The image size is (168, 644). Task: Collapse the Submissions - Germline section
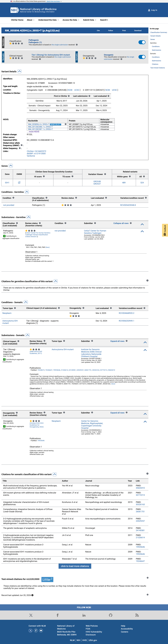click(29, 217)
